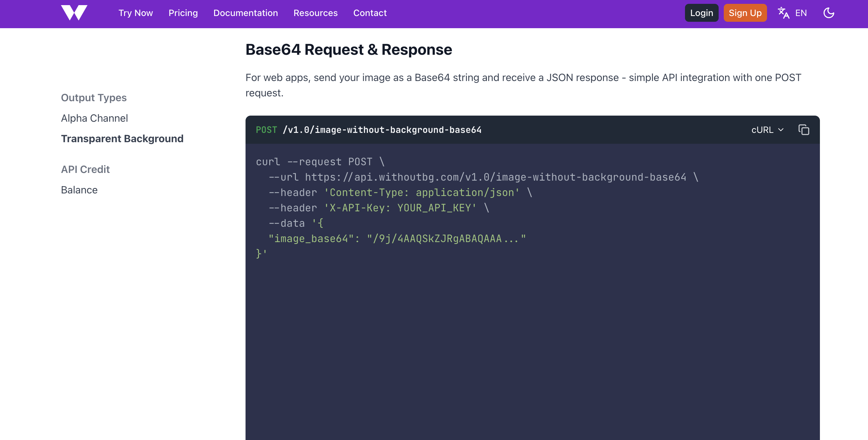This screenshot has height=440, width=868.
Task: Open the Documentation nav link
Action: click(245, 13)
